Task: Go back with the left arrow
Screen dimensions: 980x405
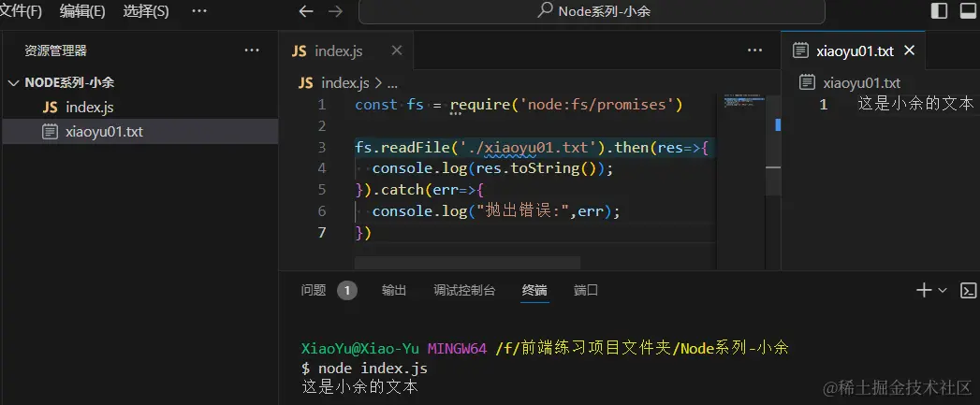Action: [306, 11]
